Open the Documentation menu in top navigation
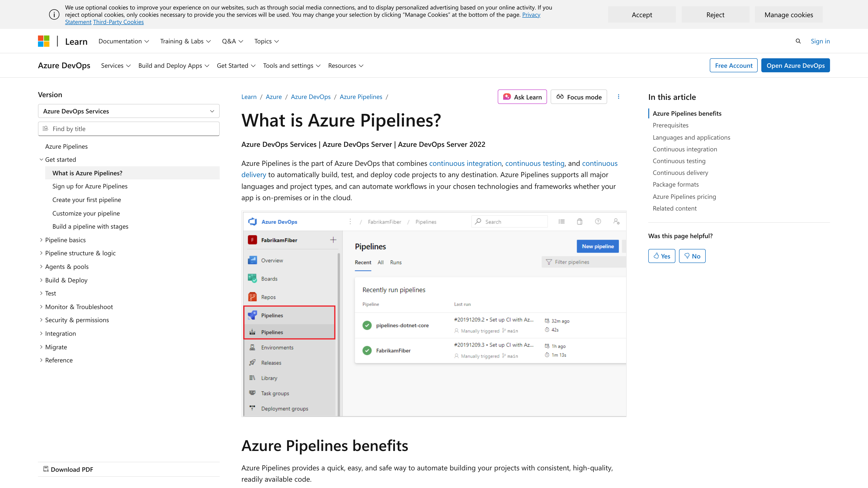 pyautogui.click(x=123, y=41)
